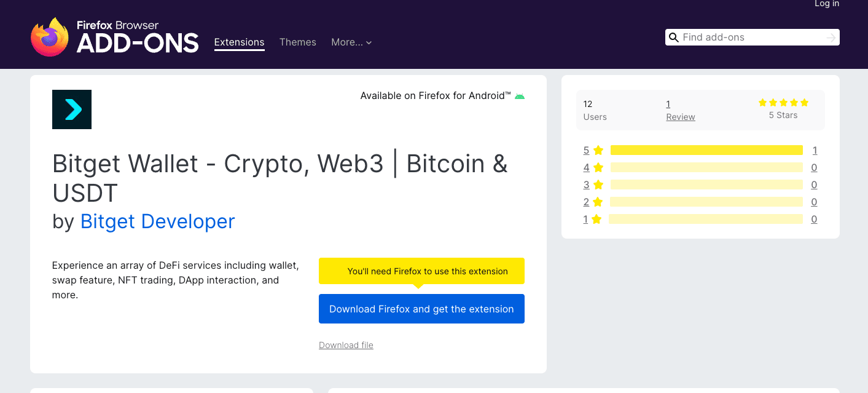The image size is (868, 393).
Task: Click the Bitget Wallet extension icon
Action: click(x=72, y=109)
